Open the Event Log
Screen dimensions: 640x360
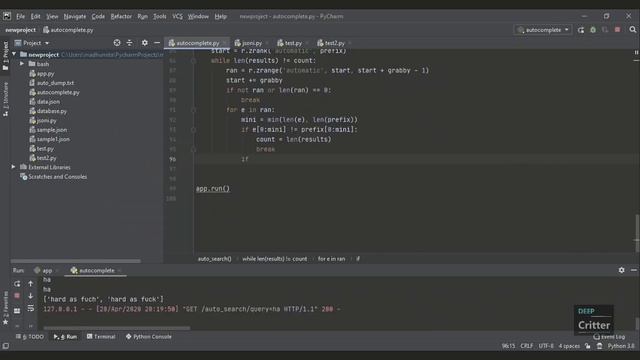pos(609,337)
